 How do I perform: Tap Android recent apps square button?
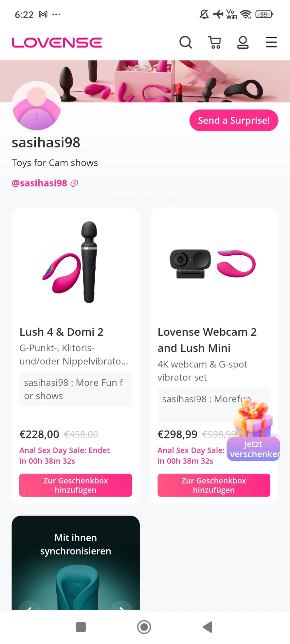coord(81,627)
